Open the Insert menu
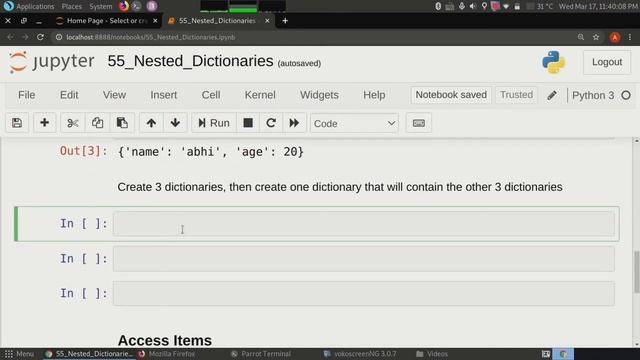 point(163,95)
